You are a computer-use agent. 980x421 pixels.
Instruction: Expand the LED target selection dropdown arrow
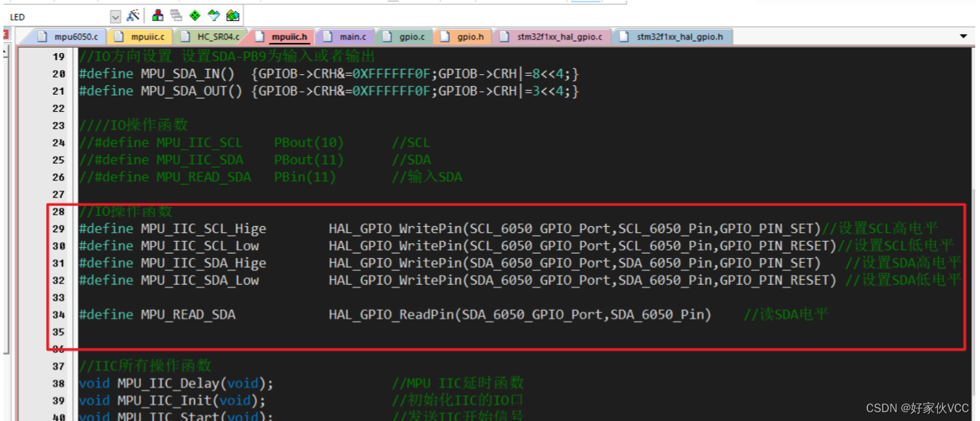(x=115, y=16)
